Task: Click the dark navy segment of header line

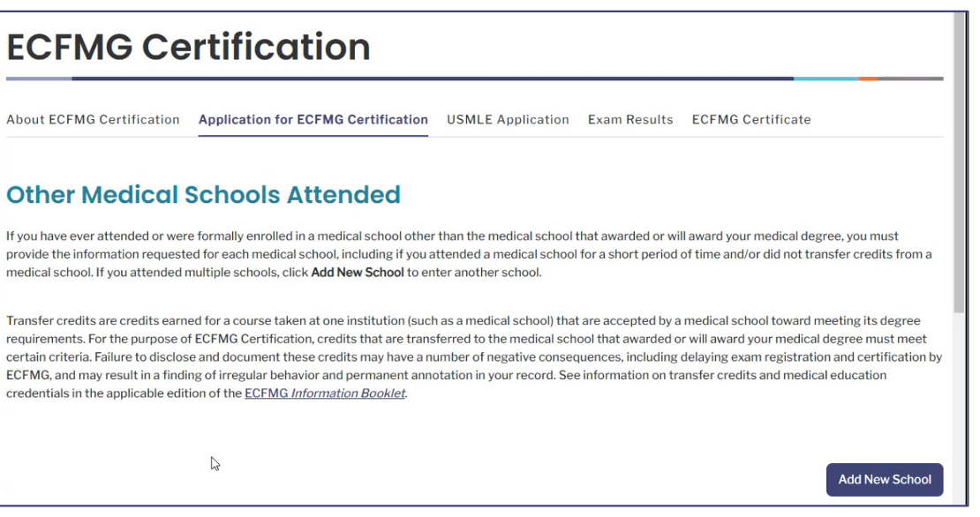Action: (433, 79)
